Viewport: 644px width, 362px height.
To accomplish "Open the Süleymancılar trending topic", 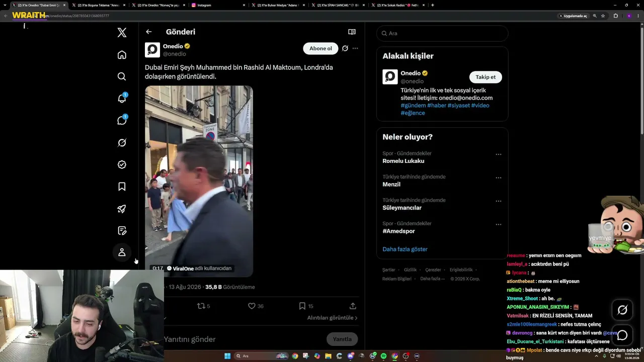I will click(x=402, y=208).
